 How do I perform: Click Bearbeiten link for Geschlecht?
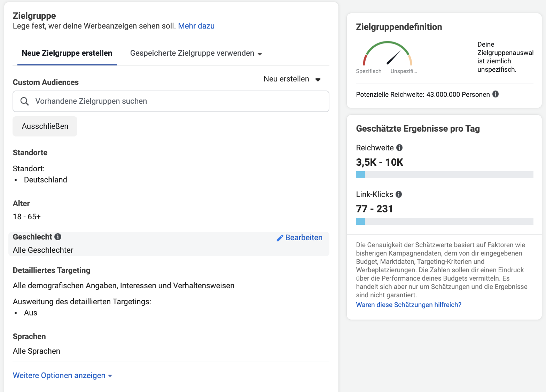click(304, 238)
